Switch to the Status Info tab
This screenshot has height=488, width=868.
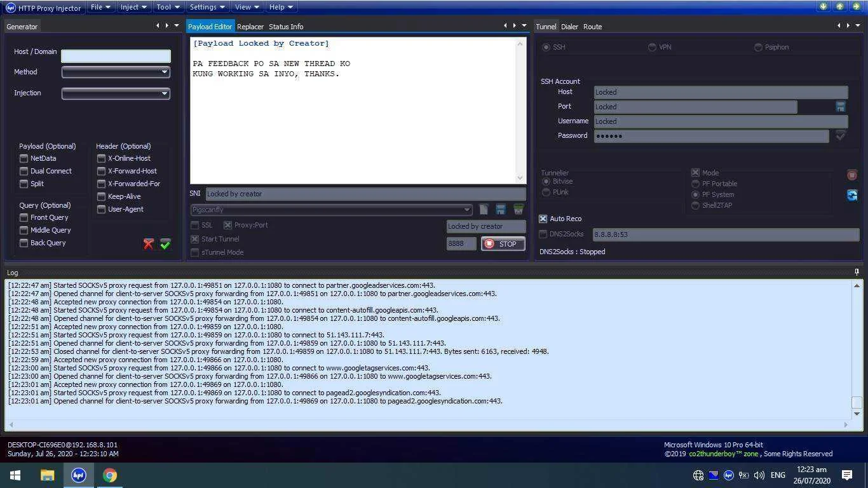286,27
